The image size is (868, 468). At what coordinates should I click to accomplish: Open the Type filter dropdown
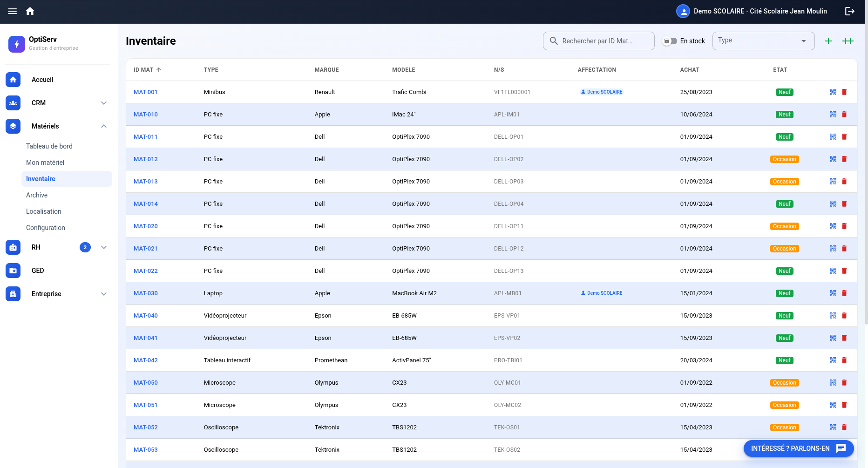tap(764, 41)
